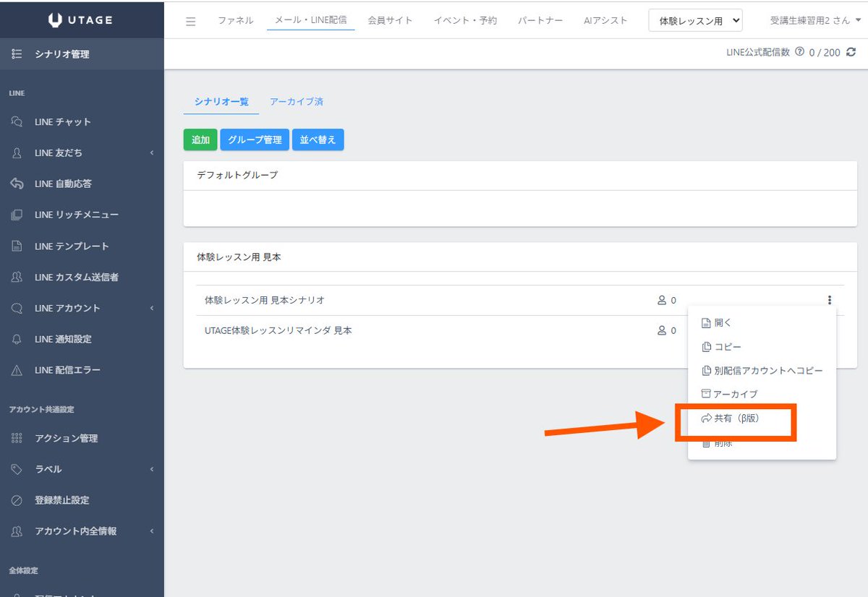Open the イベント・予約 tab
Screen dimensions: 868x597
pyautogui.click(x=465, y=20)
